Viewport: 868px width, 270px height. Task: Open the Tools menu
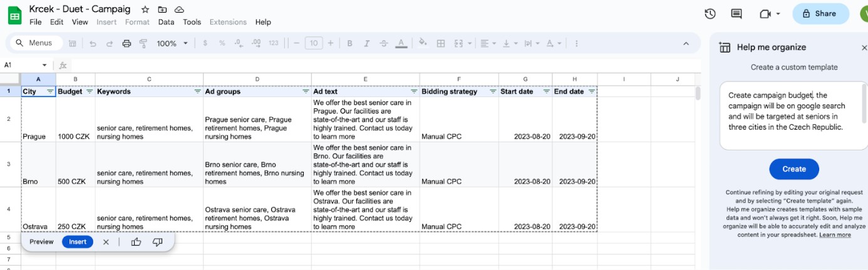tap(192, 22)
